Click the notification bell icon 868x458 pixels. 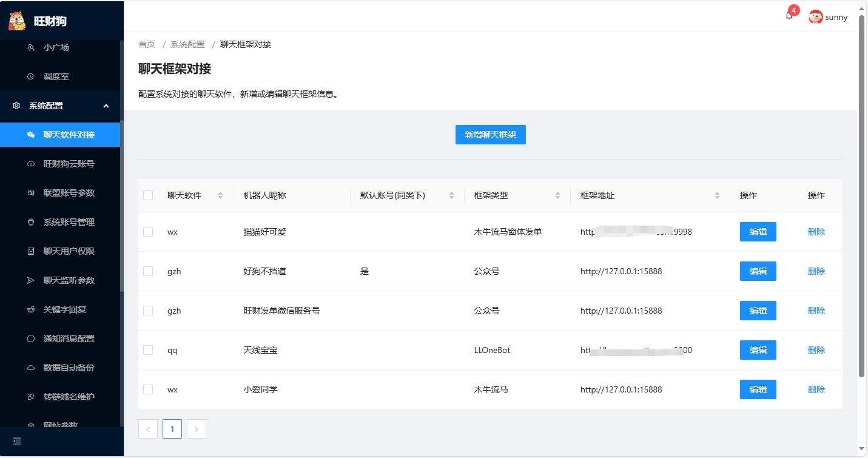point(789,16)
